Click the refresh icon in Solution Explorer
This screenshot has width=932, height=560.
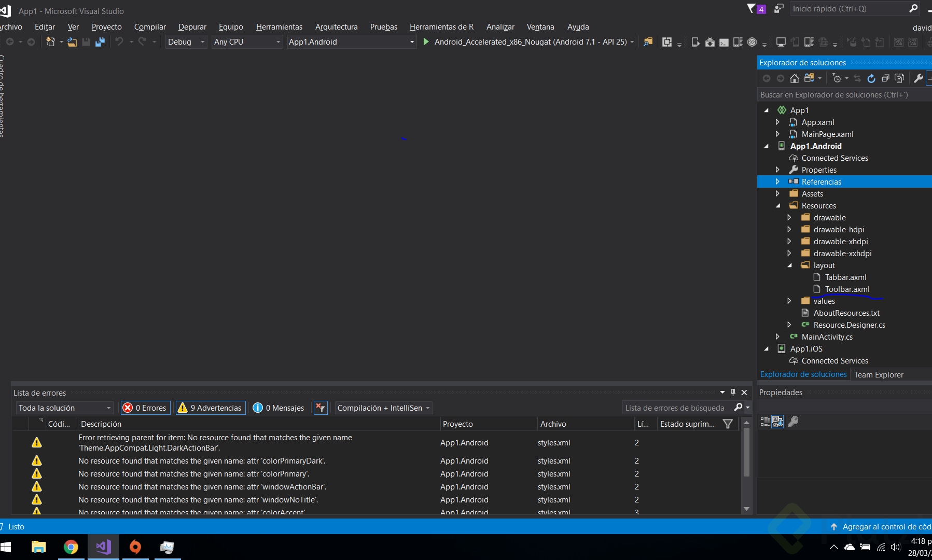pos(871,78)
